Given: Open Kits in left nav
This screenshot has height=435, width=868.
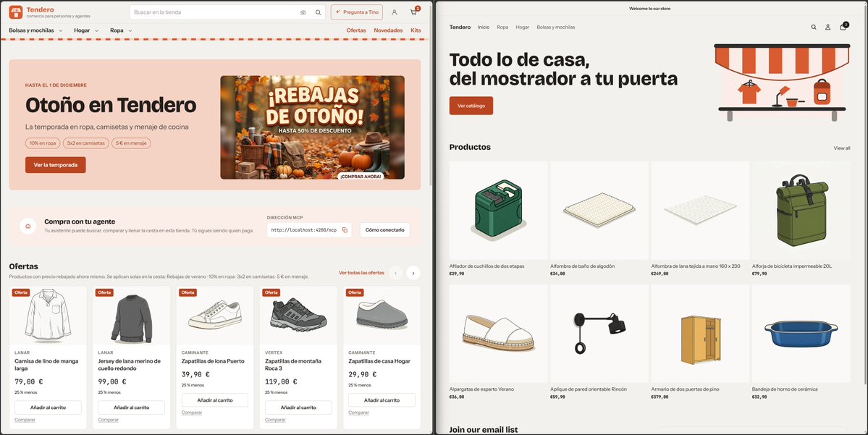Looking at the screenshot, I should pos(416,30).
